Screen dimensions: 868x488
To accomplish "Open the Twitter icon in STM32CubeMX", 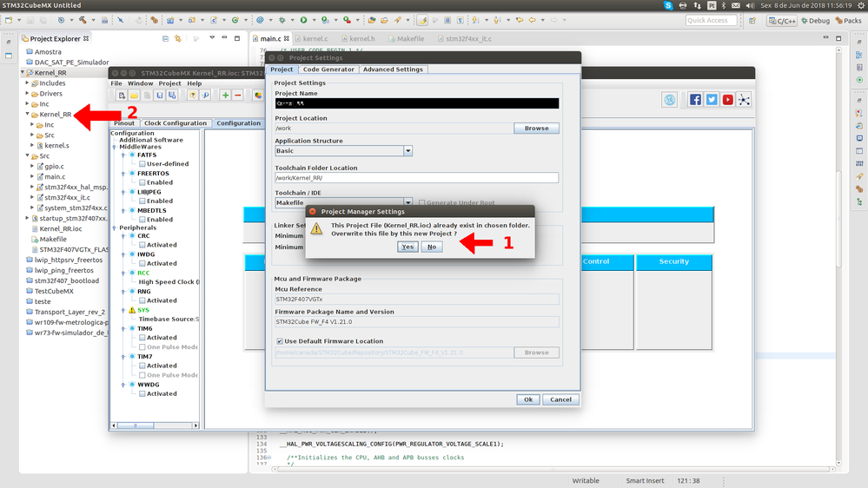I will [x=712, y=100].
